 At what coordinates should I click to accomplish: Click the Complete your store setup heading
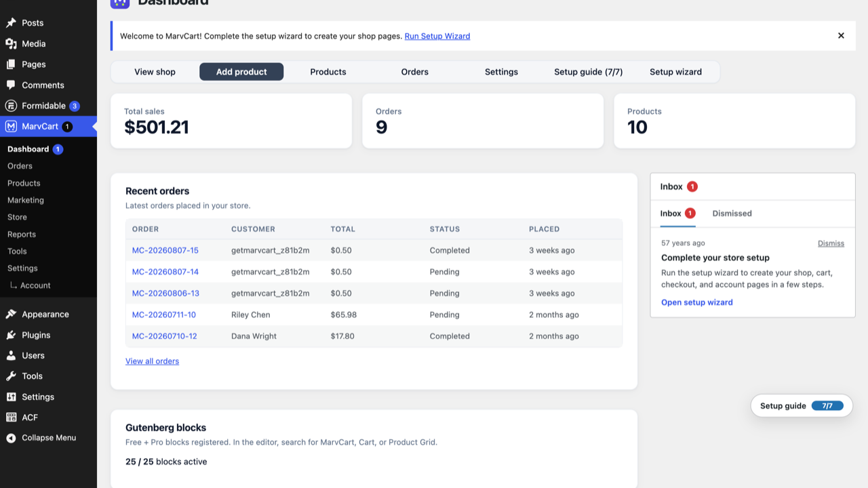(715, 258)
